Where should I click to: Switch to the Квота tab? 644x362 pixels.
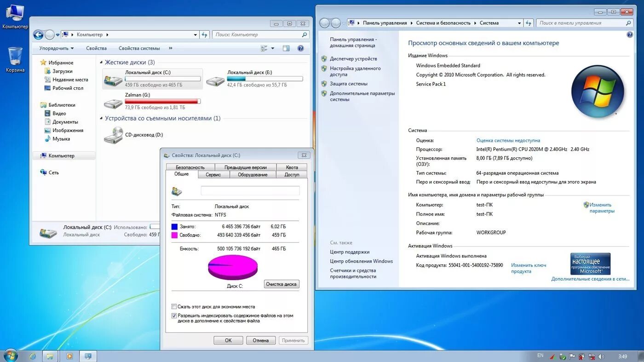pos(292,167)
